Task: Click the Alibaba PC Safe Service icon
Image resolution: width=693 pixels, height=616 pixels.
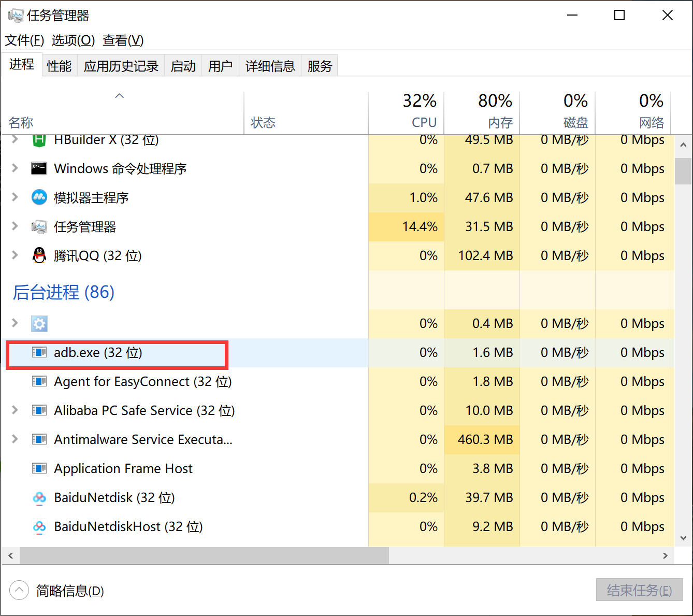Action: click(39, 411)
